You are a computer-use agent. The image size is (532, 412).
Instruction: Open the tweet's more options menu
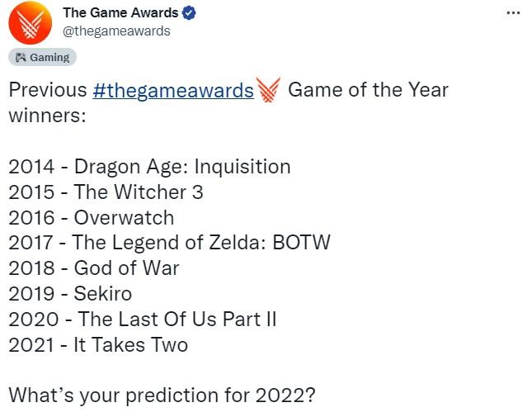[512, 14]
